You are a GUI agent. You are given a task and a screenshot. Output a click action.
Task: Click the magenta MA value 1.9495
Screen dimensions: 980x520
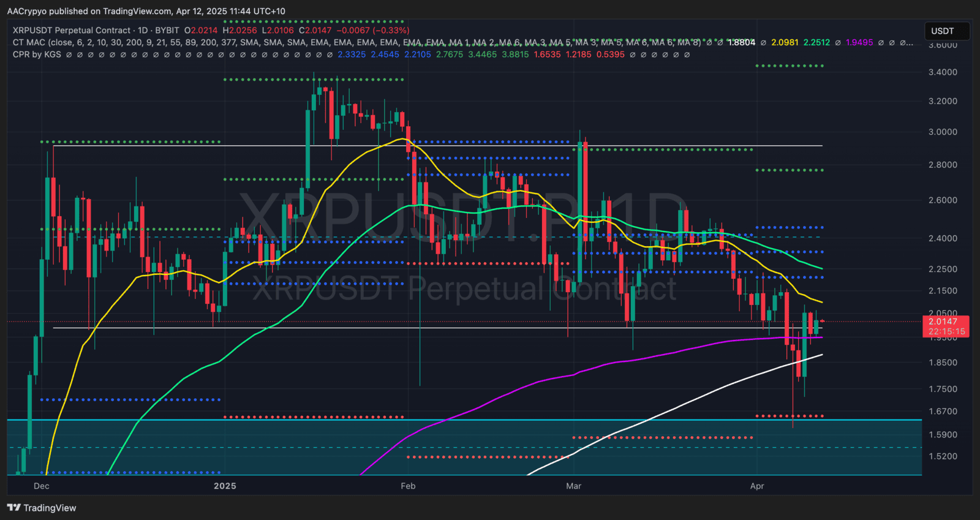click(859, 42)
